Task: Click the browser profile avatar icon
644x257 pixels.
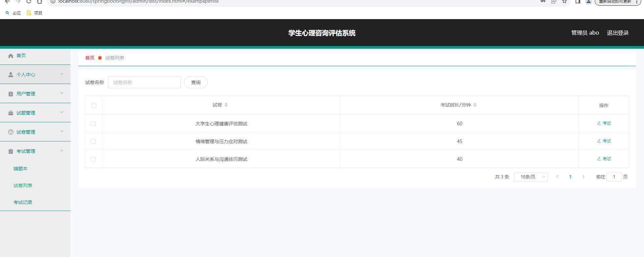Action: tap(588, 1)
